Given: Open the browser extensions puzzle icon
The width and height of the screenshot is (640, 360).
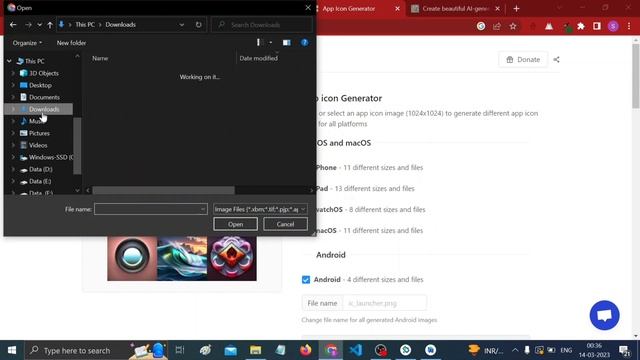Looking at the screenshot, I should [x=581, y=26].
